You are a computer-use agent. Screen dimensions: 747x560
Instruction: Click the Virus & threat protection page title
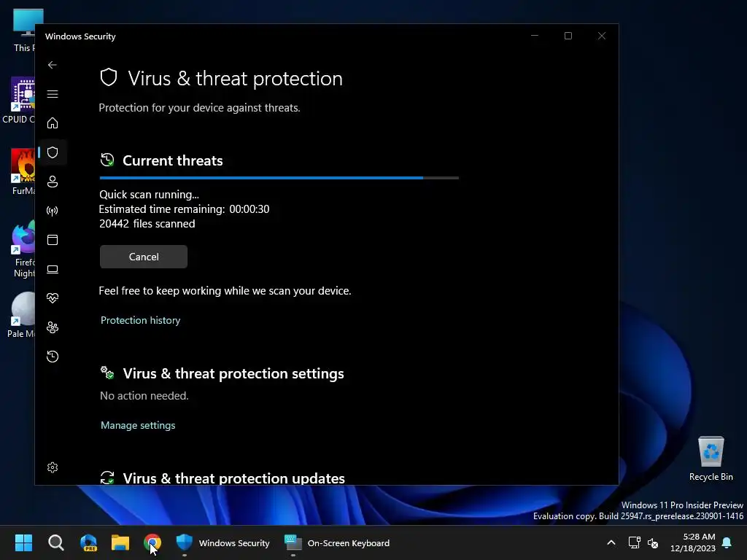pyautogui.click(x=236, y=78)
